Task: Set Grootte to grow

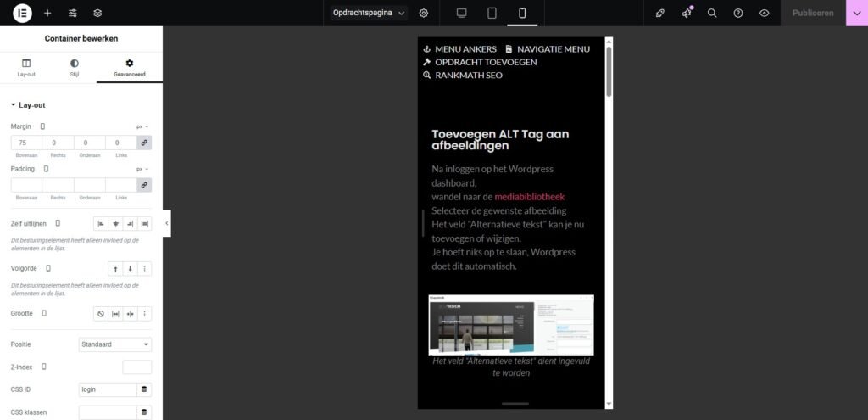Action: pos(115,314)
